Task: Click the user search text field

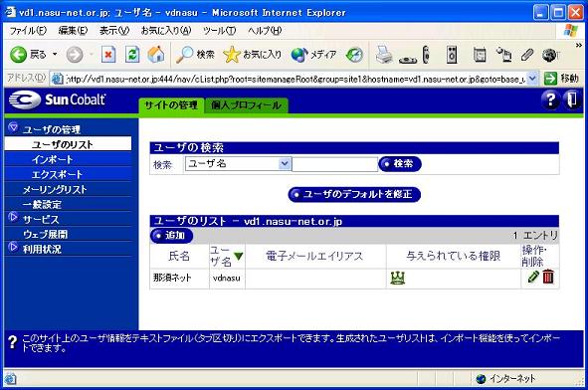Action: pyautogui.click(x=334, y=164)
